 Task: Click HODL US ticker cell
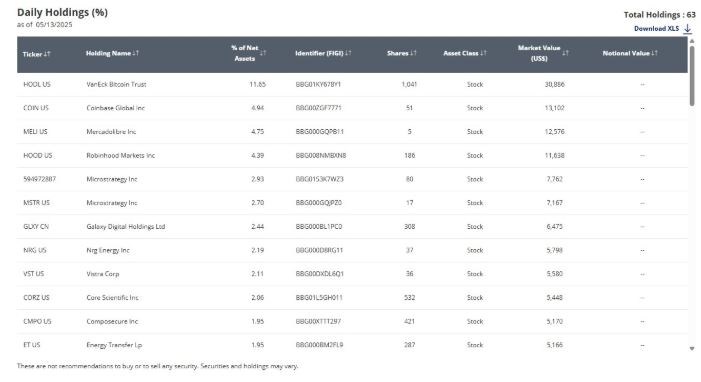pos(37,84)
